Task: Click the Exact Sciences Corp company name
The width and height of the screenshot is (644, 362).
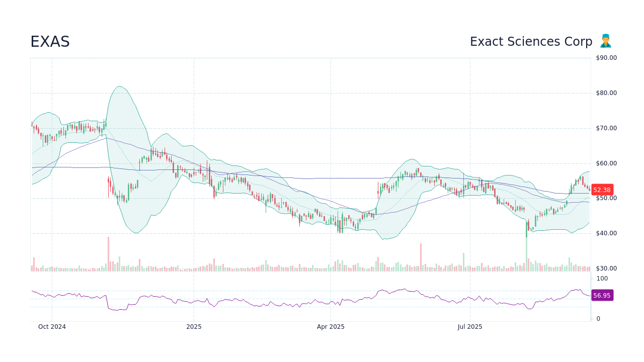Action: click(531, 42)
